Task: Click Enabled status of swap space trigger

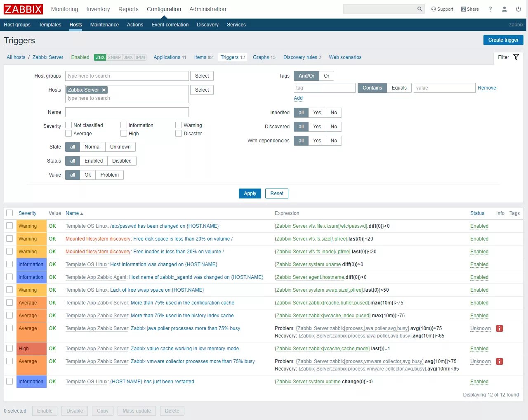Action: pyautogui.click(x=479, y=290)
